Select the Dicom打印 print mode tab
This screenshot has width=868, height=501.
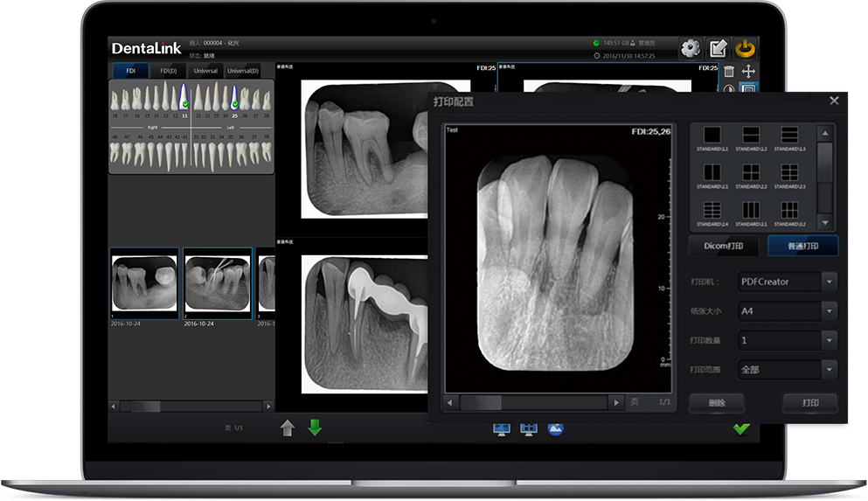[x=724, y=246]
